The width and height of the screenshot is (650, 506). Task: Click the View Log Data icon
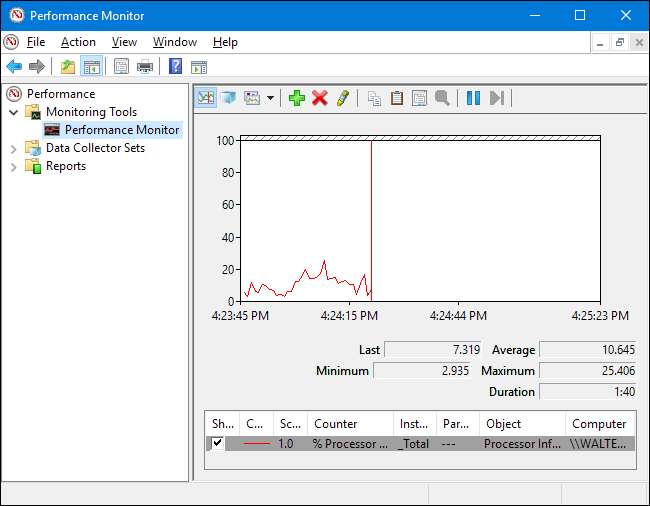pyautogui.click(x=228, y=98)
